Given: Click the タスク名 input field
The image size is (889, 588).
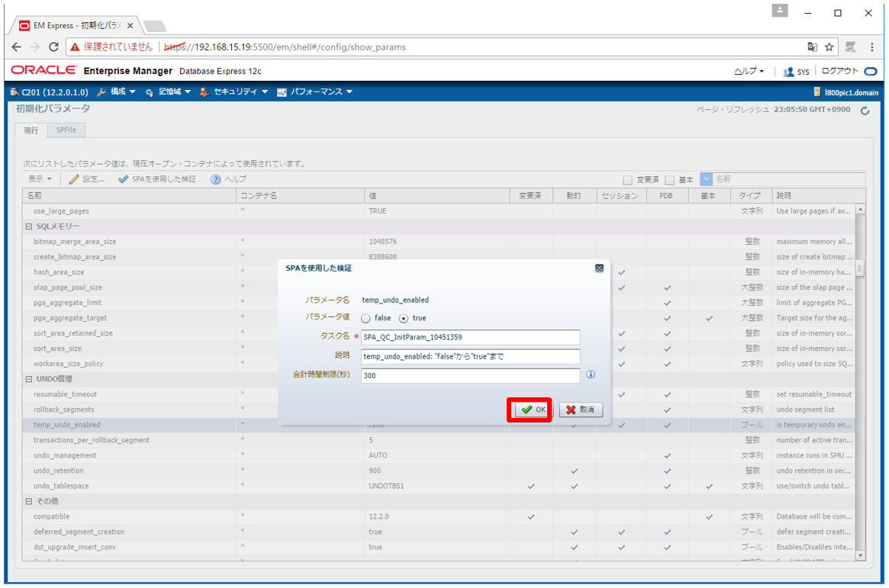Looking at the screenshot, I should pos(470,337).
